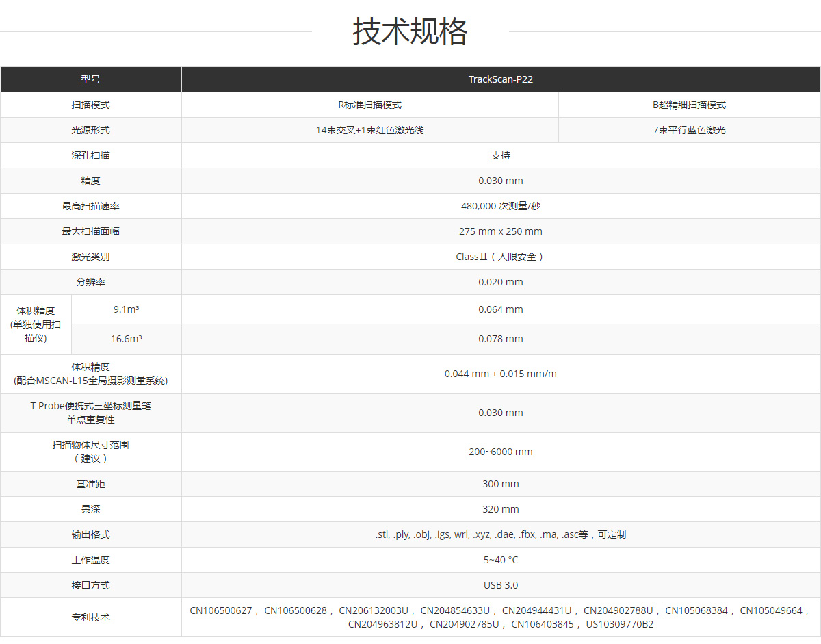
Task: Select the 支持 value cell
Action: pos(500,155)
